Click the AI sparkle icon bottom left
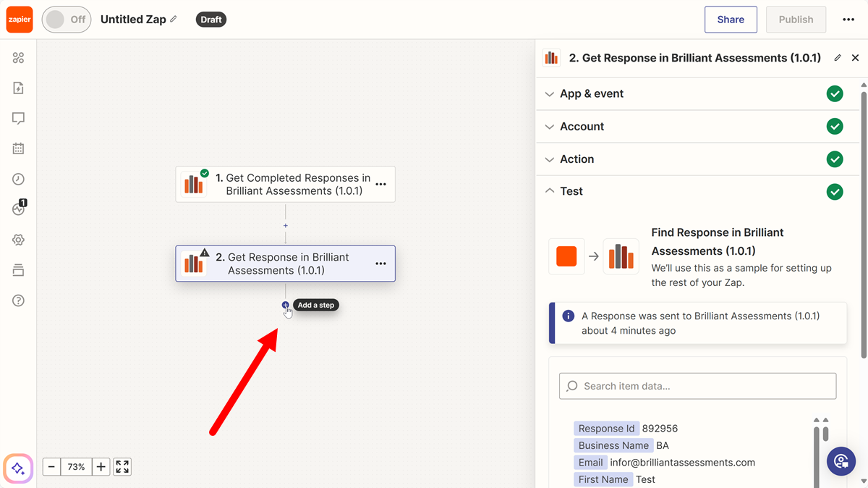868x488 pixels. [x=17, y=468]
